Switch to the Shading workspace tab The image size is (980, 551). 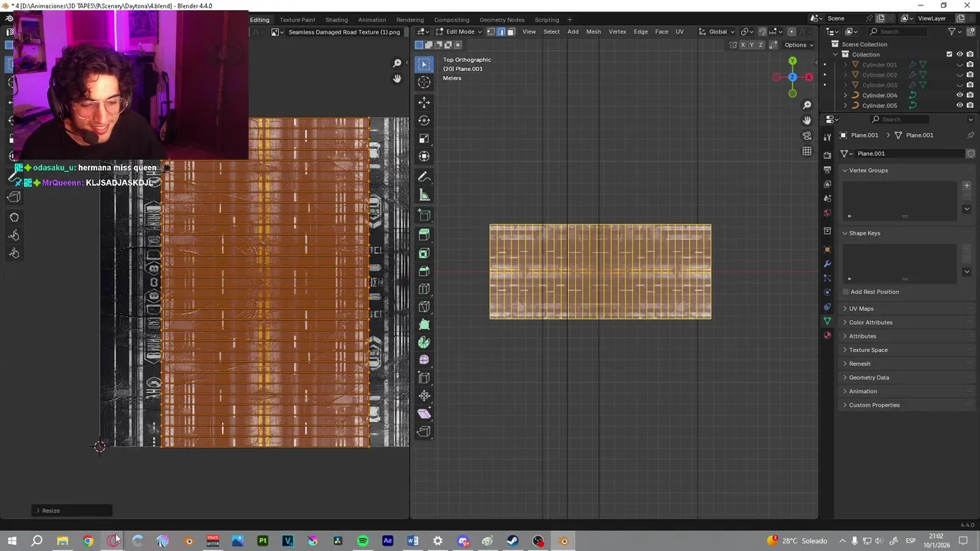[x=336, y=20]
